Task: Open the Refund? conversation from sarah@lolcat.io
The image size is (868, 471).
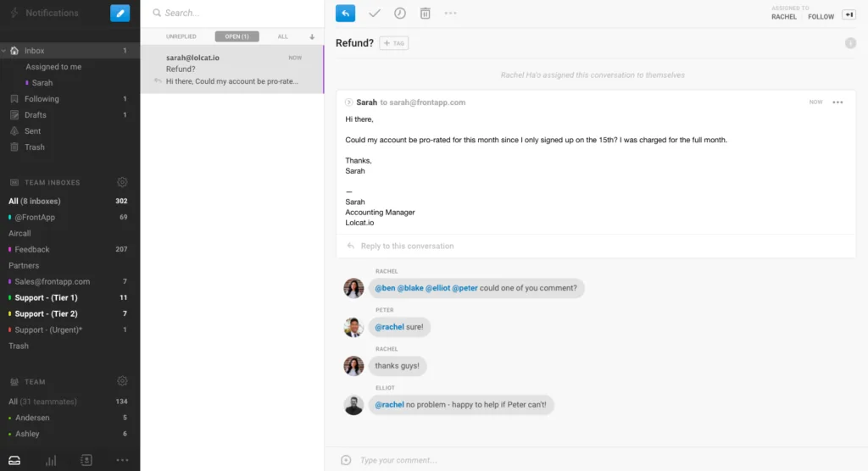Action: coord(232,69)
